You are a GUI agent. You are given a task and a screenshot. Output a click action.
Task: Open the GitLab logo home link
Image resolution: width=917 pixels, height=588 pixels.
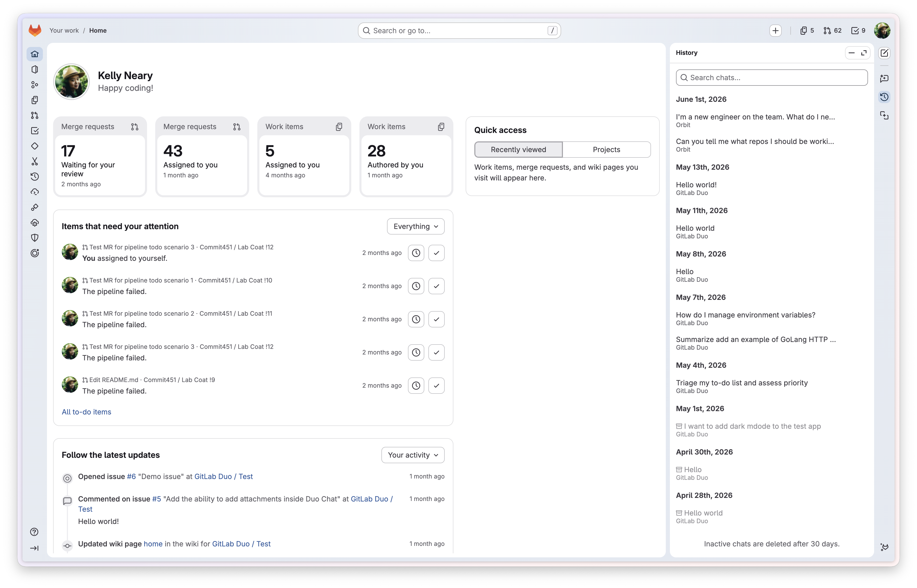point(35,31)
